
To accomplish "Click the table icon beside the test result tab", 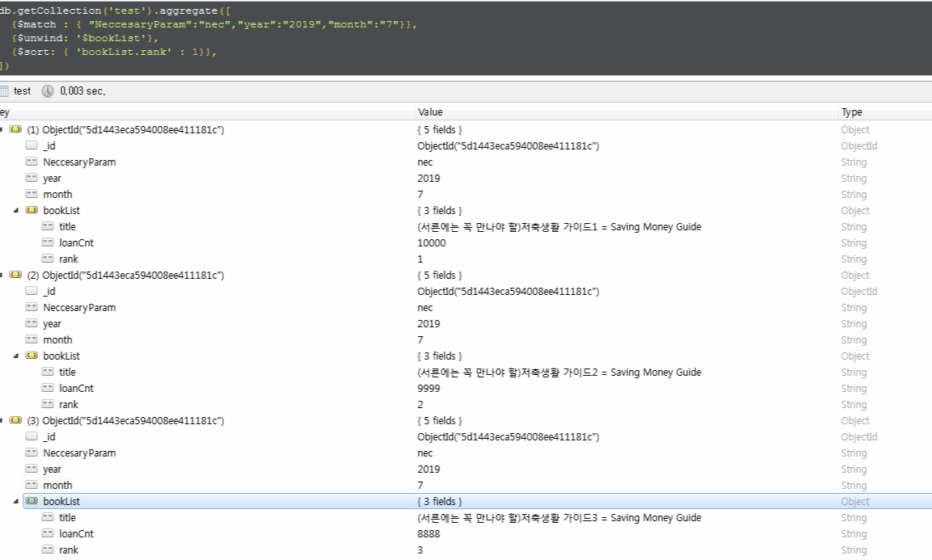I will pyautogui.click(x=3, y=91).
